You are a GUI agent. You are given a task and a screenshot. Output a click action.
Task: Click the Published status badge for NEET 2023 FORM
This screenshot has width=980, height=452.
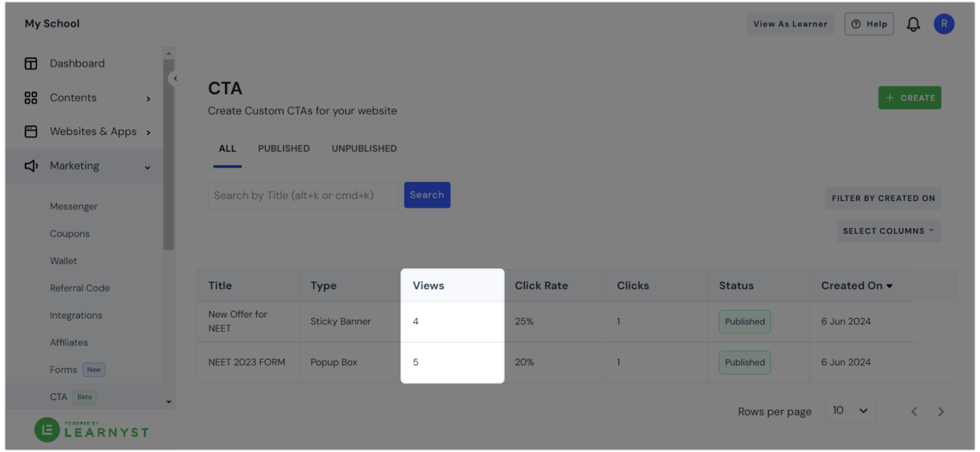click(x=744, y=362)
